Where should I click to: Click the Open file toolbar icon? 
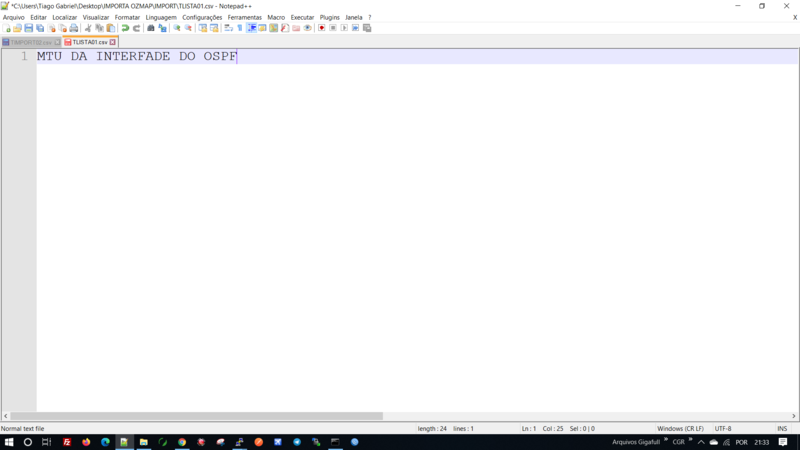(17, 28)
